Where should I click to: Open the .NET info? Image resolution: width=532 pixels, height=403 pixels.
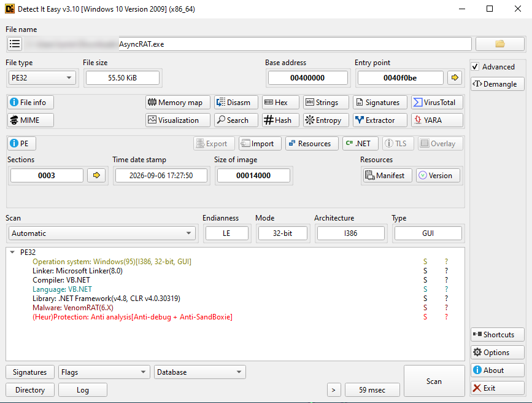[x=360, y=143]
